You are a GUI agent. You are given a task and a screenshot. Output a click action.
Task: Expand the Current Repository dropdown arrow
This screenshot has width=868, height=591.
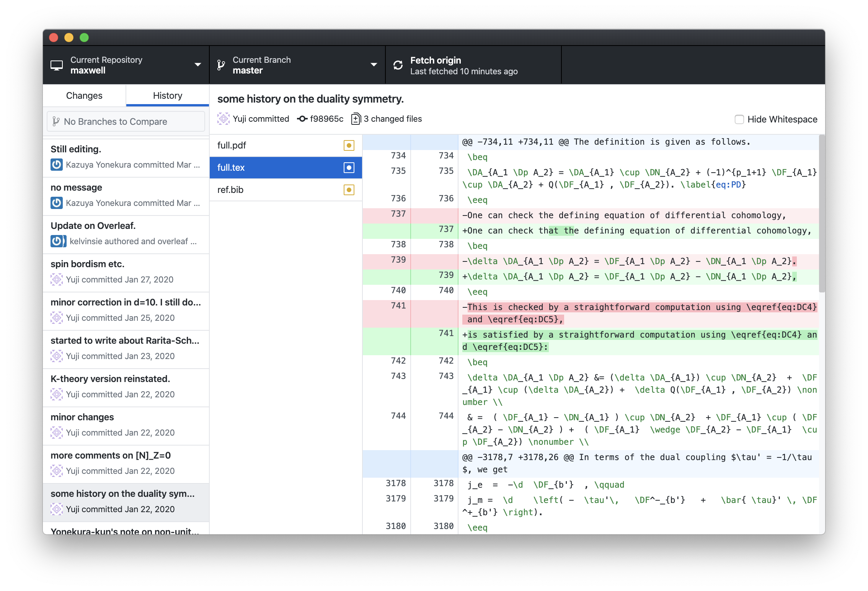[x=198, y=65]
